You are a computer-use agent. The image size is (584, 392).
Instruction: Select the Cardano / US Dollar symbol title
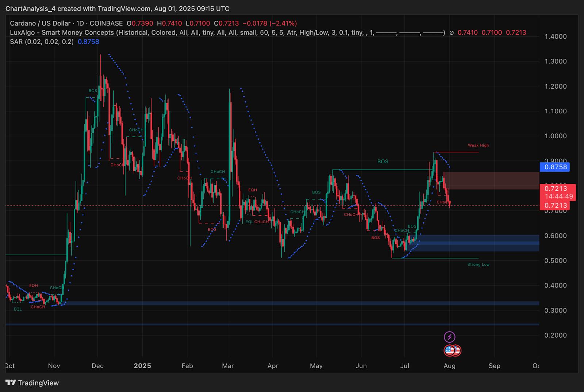[40, 23]
